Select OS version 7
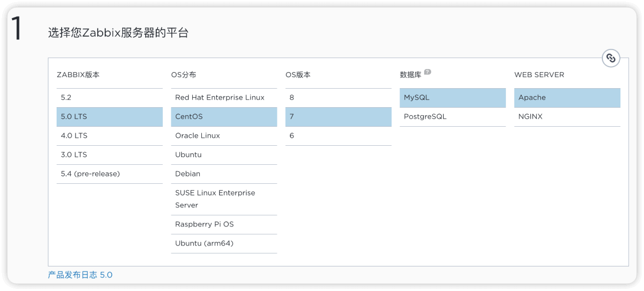644x291 pixels. pyautogui.click(x=339, y=117)
